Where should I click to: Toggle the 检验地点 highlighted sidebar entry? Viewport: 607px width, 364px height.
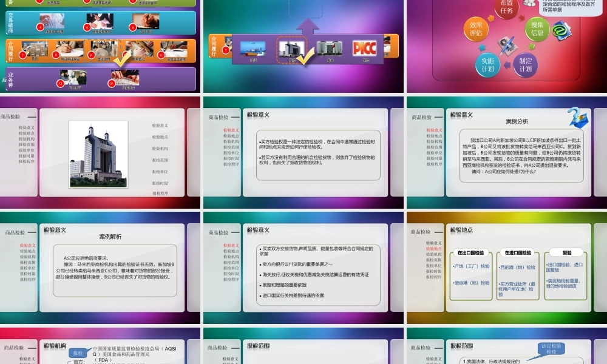pyautogui.click(x=433, y=249)
